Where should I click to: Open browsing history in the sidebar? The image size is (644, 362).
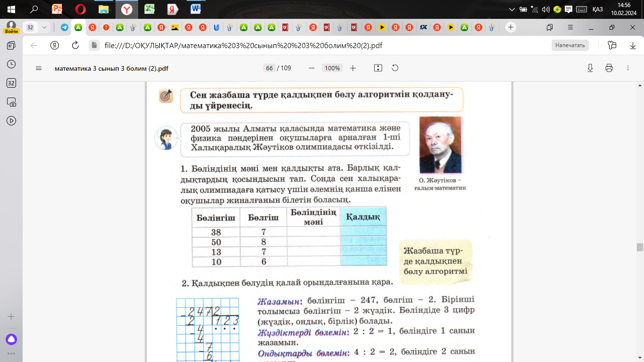(x=11, y=64)
